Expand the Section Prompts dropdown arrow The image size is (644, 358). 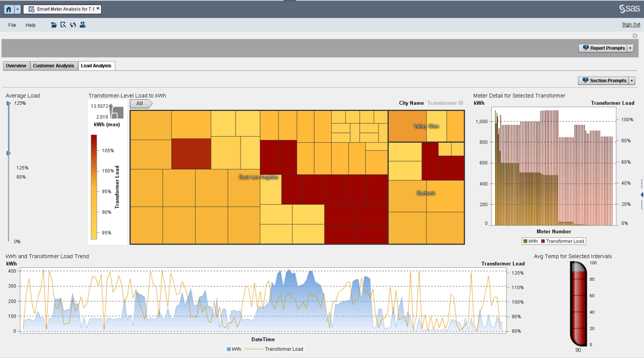(632, 80)
